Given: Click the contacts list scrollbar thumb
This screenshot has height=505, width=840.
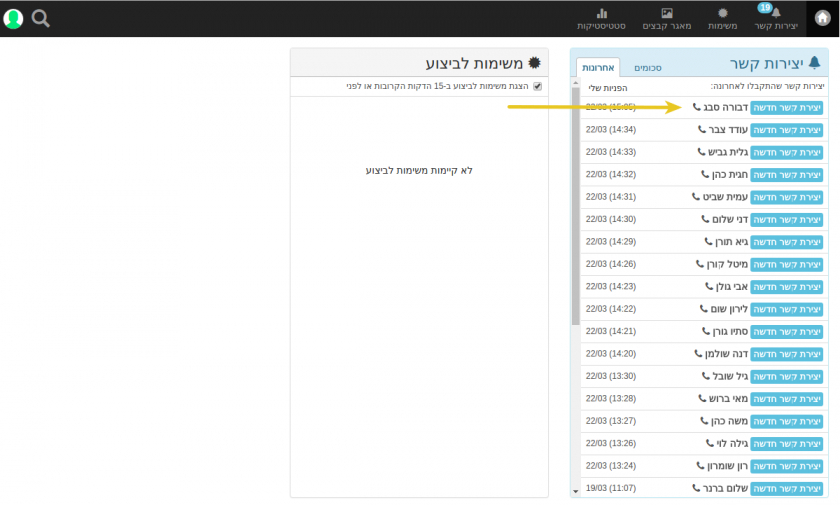Looking at the screenshot, I should (575, 206).
